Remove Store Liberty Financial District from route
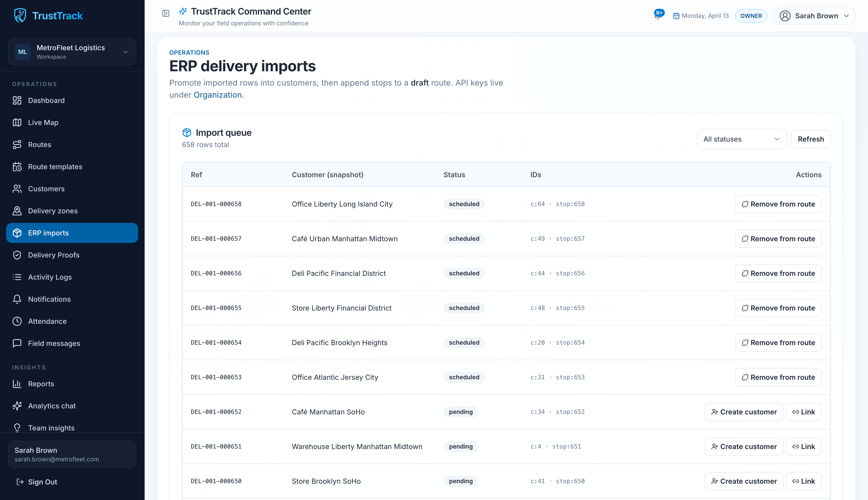 (x=778, y=308)
